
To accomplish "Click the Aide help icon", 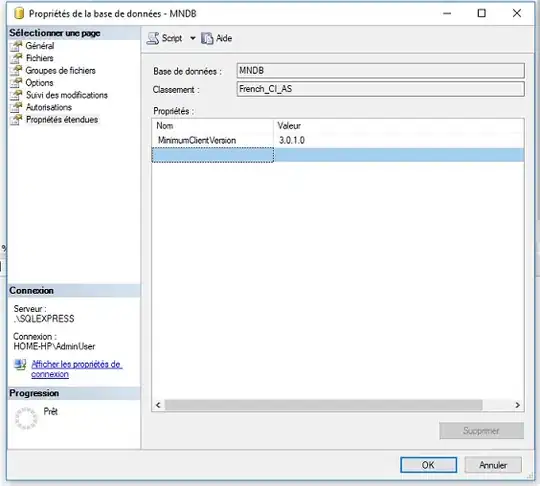I will (x=207, y=38).
